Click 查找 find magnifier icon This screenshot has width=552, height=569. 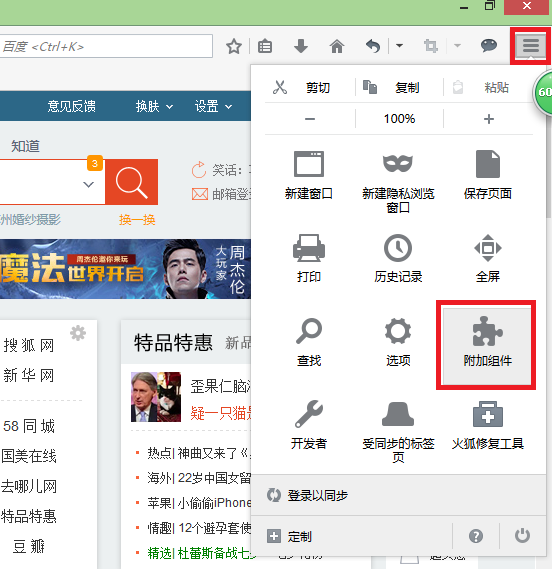coord(309,331)
